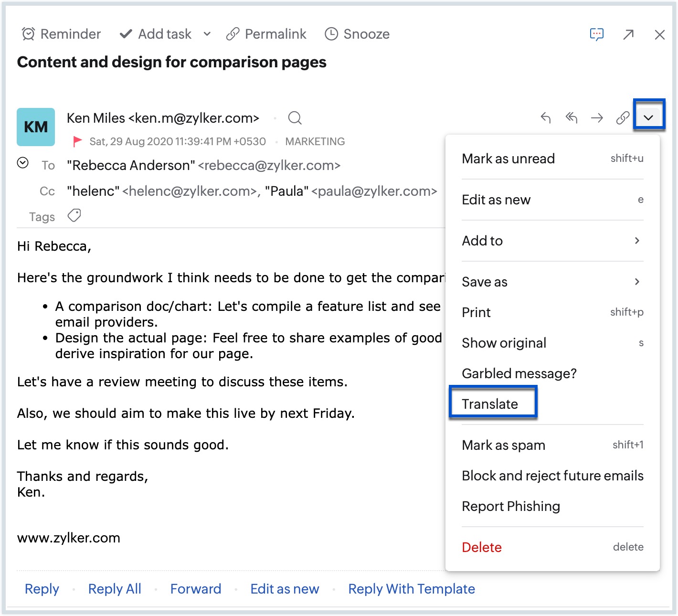Click the Reply All double-arrow icon

(572, 117)
